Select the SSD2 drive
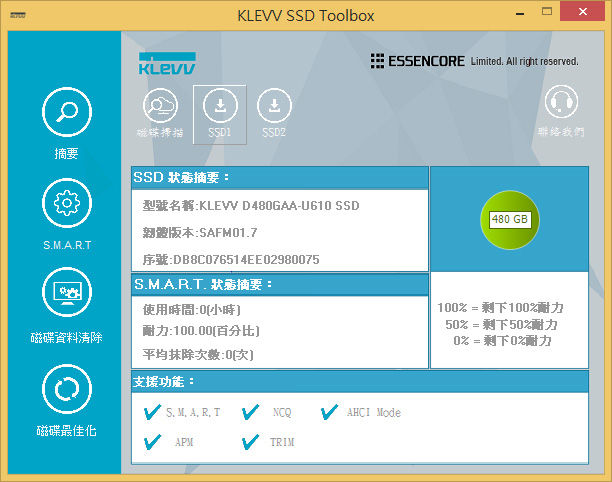 point(274,106)
